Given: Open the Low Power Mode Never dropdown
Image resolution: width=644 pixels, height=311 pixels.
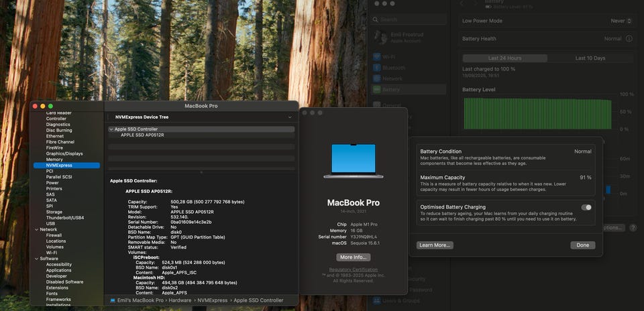Looking at the screenshot, I should [x=621, y=21].
